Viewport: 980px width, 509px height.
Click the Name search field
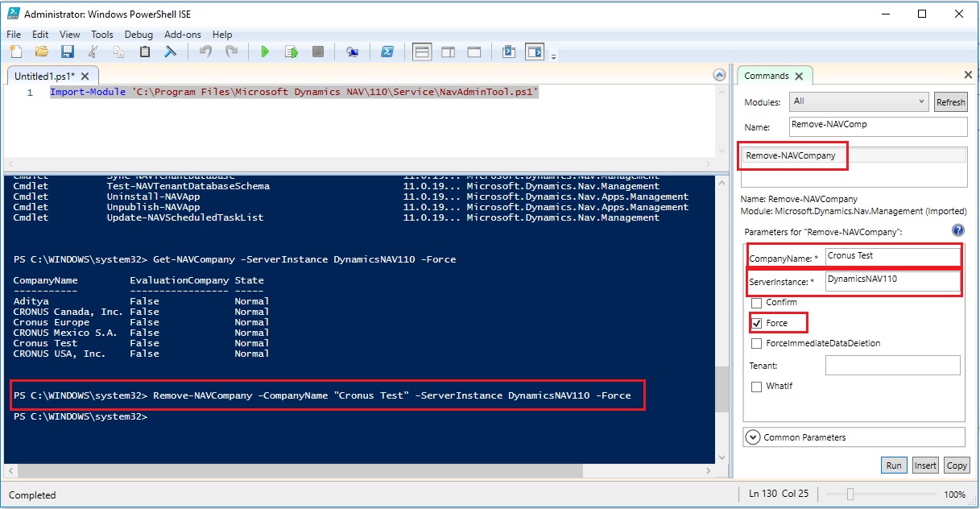878,126
